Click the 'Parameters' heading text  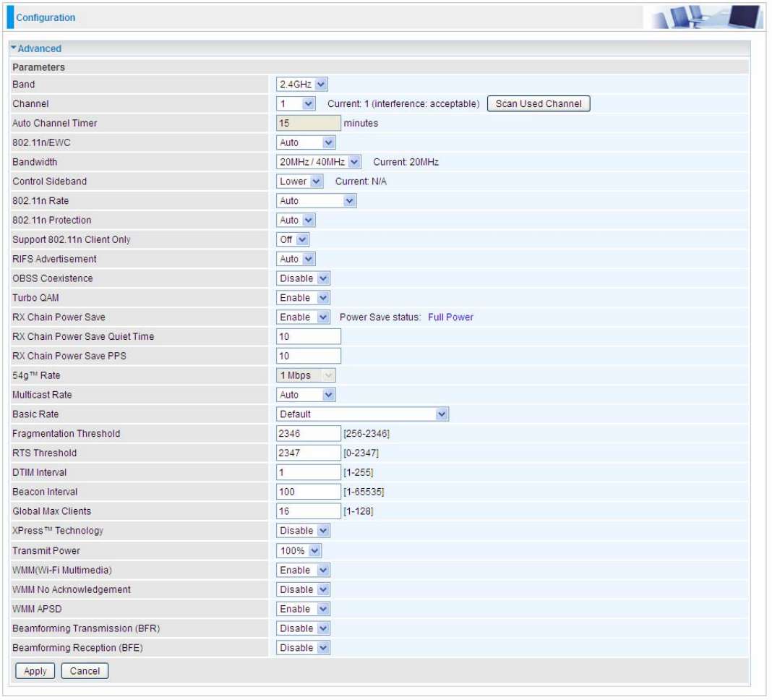coord(39,67)
